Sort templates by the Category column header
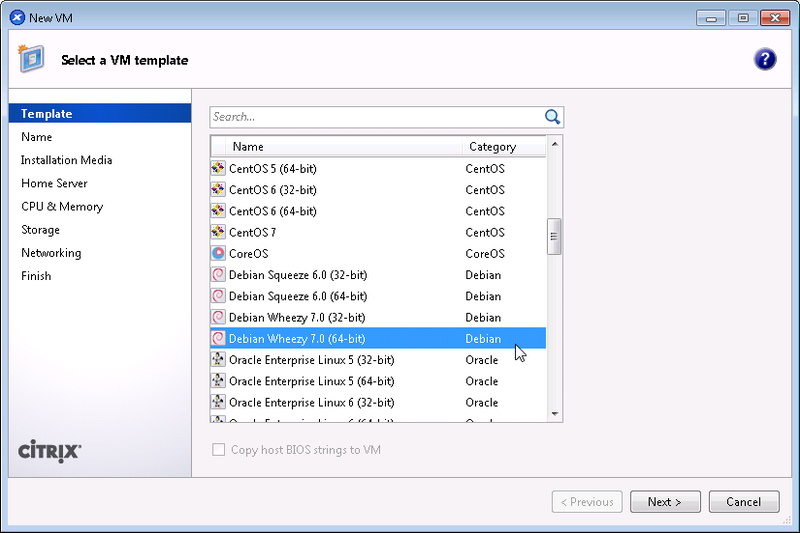 [504, 147]
